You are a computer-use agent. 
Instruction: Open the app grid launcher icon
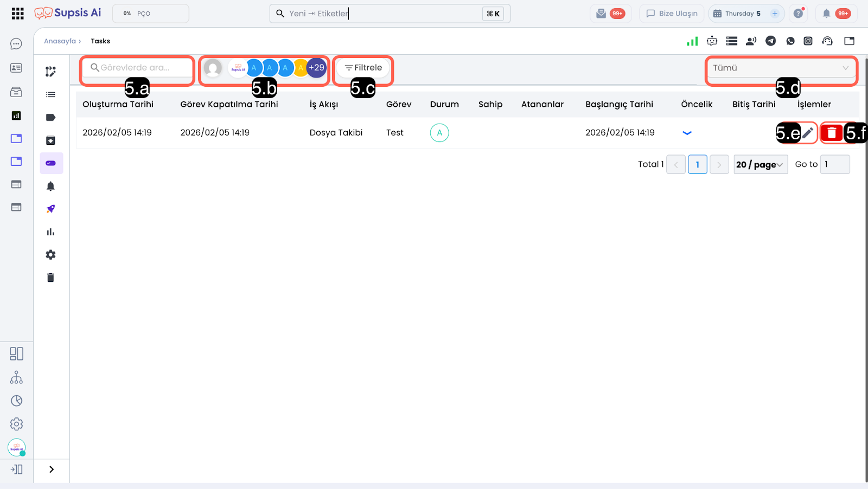click(17, 14)
